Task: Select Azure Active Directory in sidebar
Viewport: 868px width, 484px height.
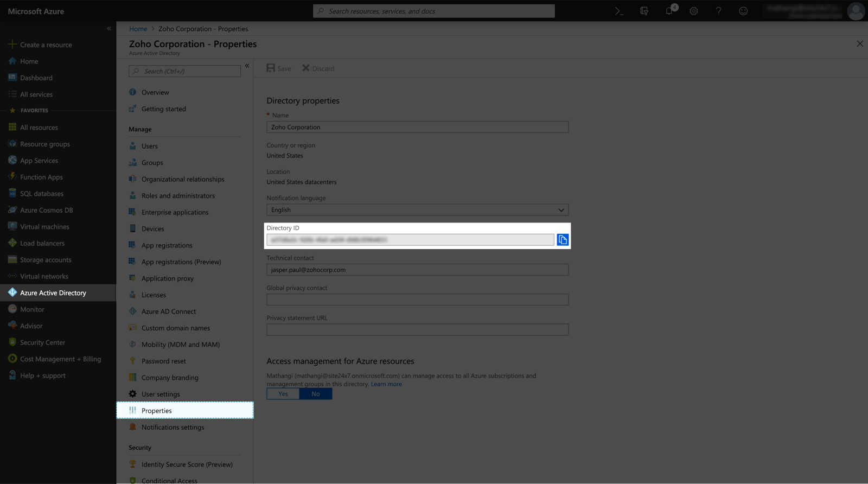Action: point(58,292)
